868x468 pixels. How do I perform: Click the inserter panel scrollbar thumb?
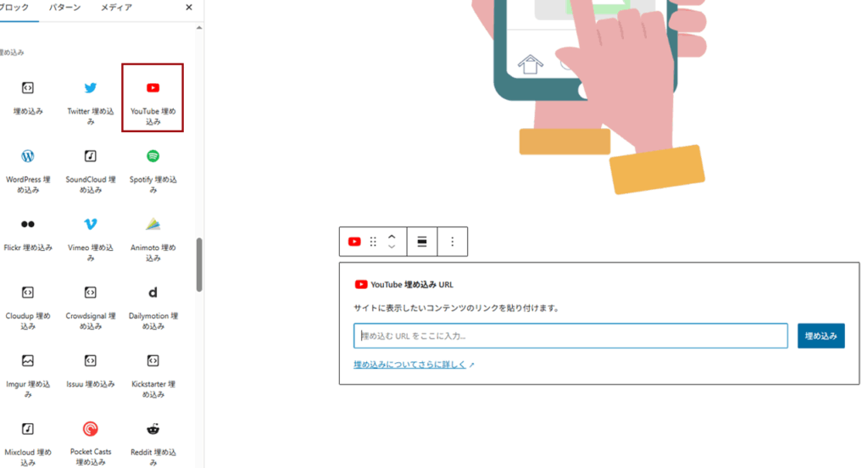(199, 265)
